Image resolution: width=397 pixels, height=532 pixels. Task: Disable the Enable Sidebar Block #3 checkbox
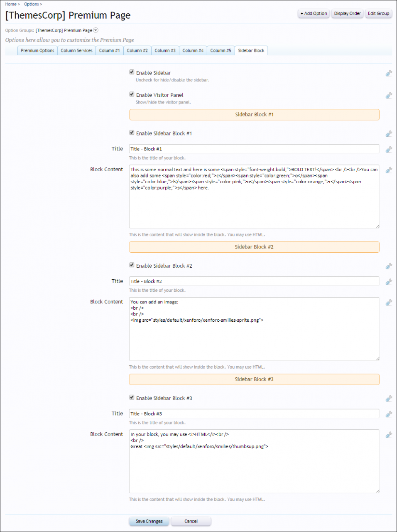pyautogui.click(x=132, y=397)
